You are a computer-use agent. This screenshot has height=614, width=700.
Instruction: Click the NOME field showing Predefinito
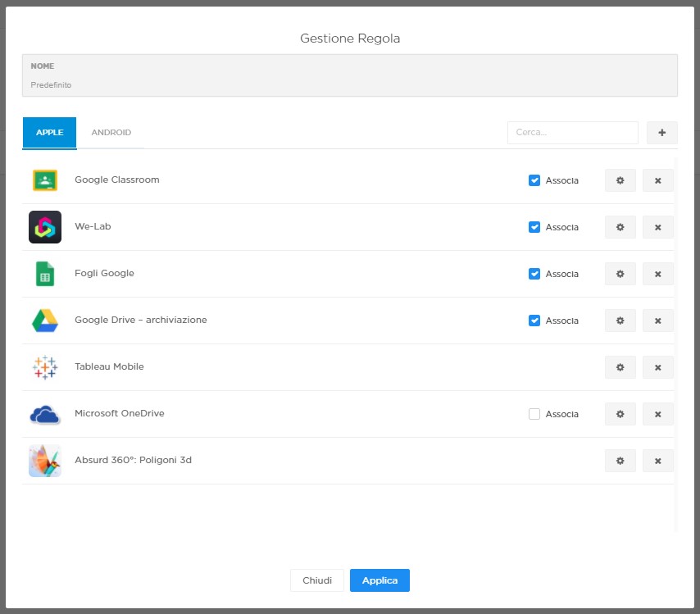tap(350, 75)
